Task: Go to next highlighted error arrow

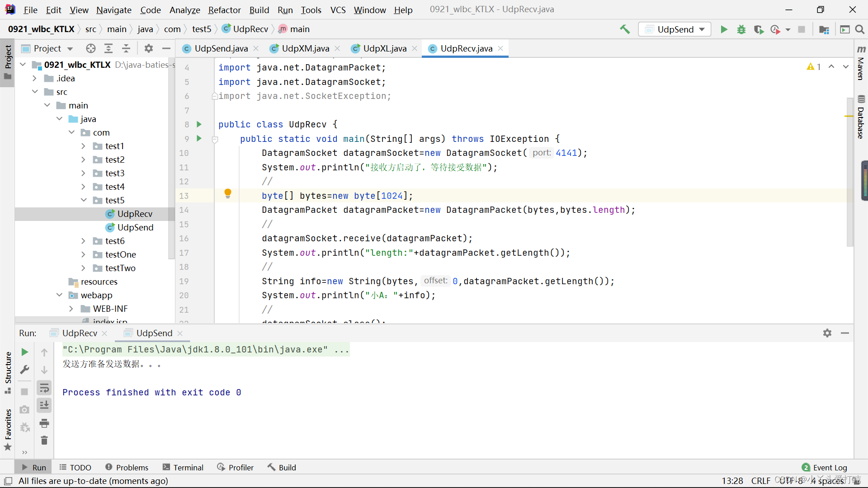Action: coord(845,67)
